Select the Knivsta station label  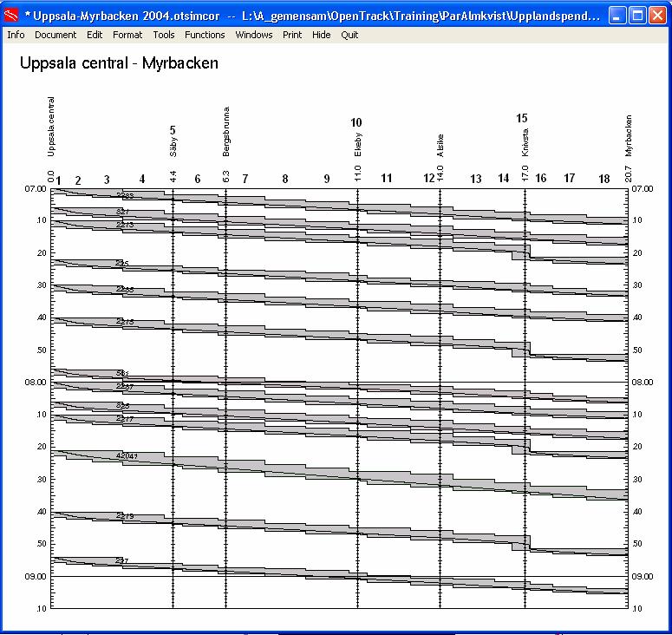pyautogui.click(x=525, y=142)
